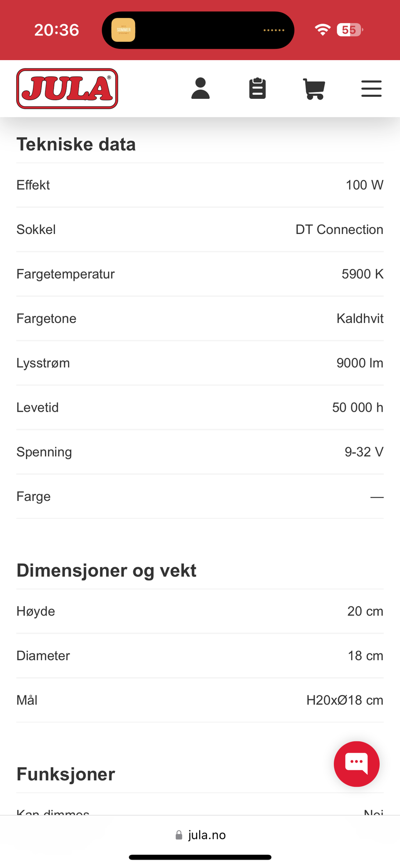Open the hamburger menu
This screenshot has height=868, width=400.
coord(371,88)
